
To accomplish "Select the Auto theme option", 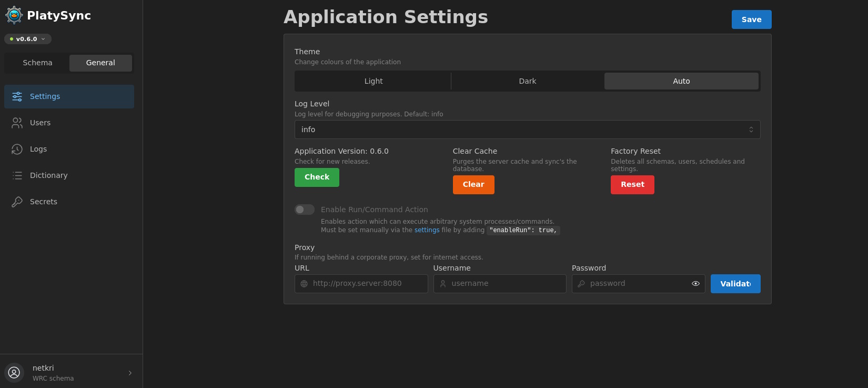I will point(681,81).
